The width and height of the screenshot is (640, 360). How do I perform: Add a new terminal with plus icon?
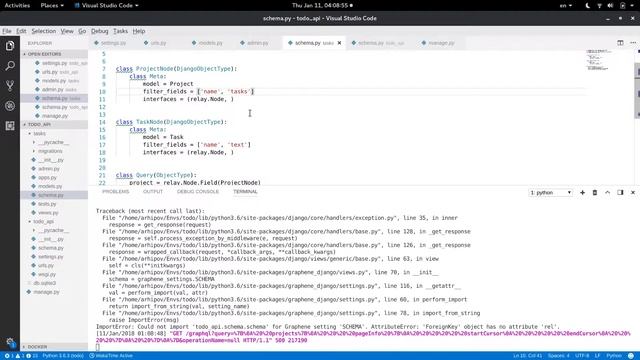582,193
